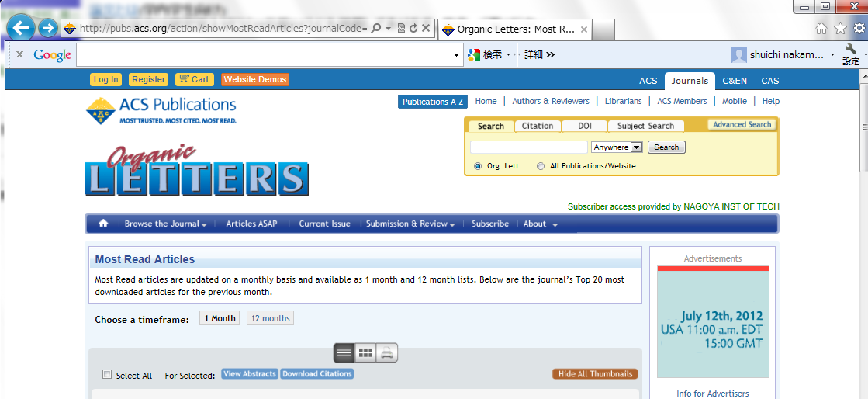The width and height of the screenshot is (868, 399).
Task: Click the Google toolbar search input field
Action: 264,55
